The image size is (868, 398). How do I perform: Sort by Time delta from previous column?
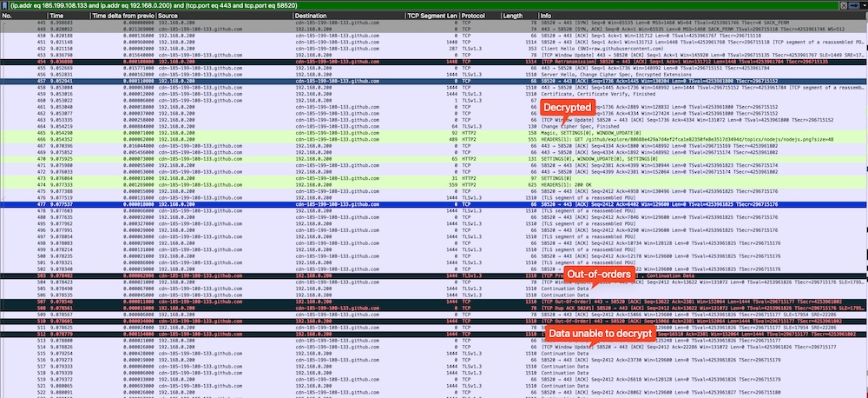tap(122, 16)
